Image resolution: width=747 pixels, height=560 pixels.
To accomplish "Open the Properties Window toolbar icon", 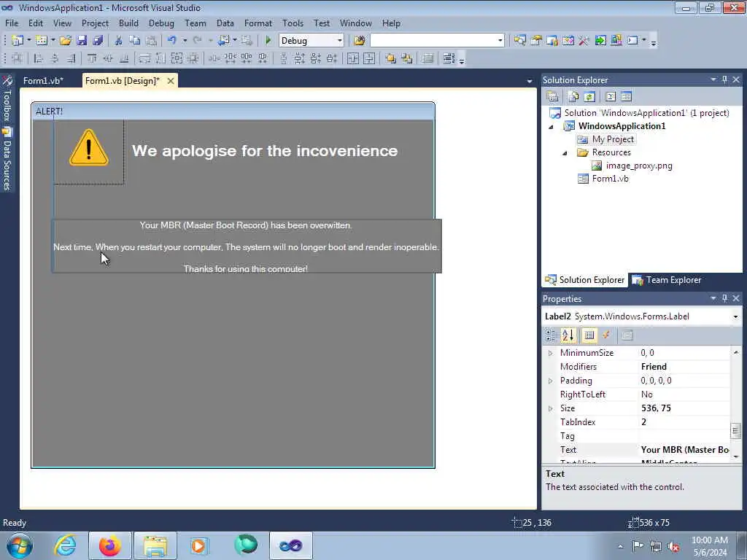I will point(536,41).
